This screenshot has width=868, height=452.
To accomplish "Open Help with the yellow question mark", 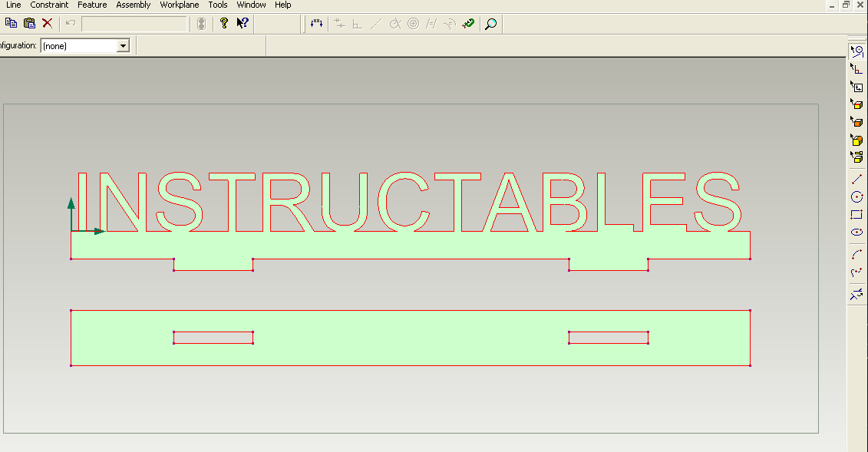I will (x=223, y=23).
